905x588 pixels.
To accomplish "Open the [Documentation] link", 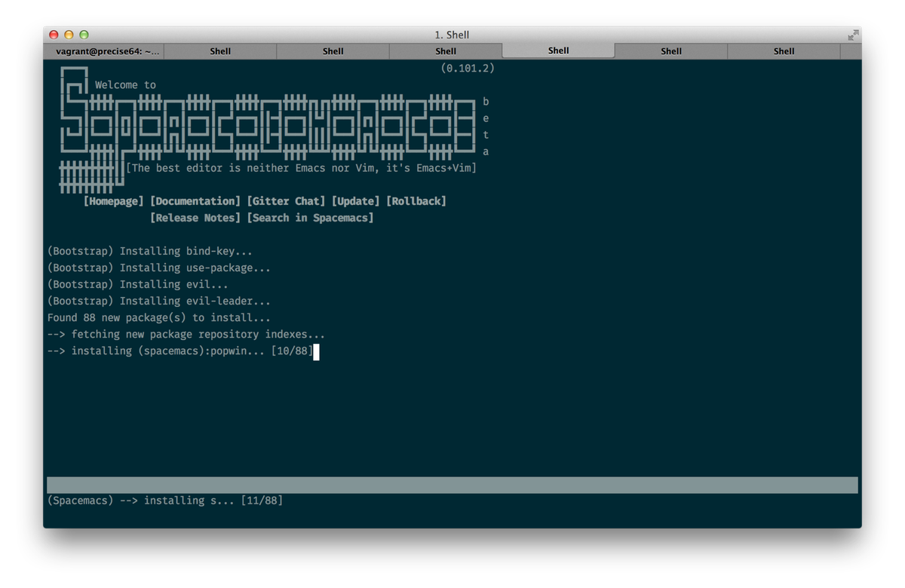I will tap(195, 201).
